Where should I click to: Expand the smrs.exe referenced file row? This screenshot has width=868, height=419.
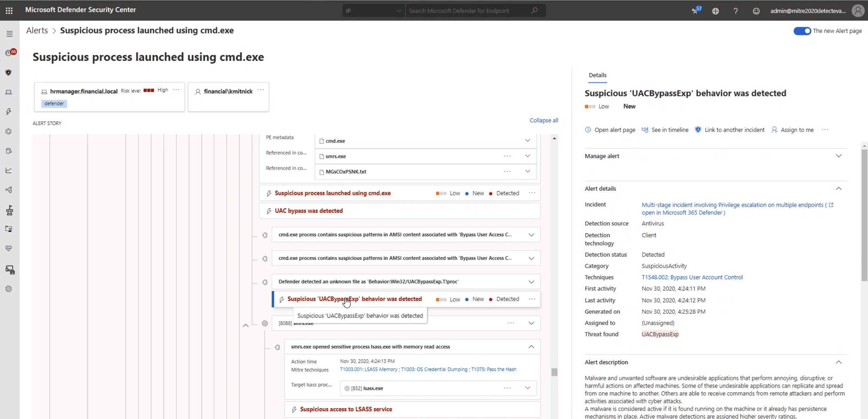pyautogui.click(x=528, y=156)
